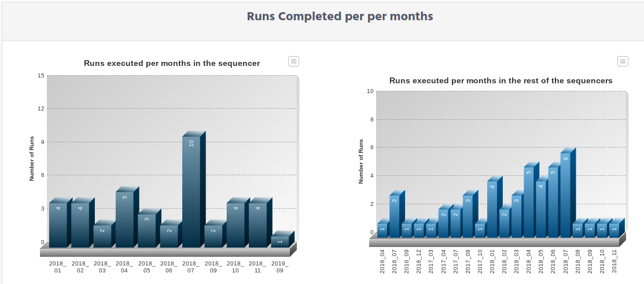Click the 'Runs Completed per per months' heading

click(x=340, y=16)
